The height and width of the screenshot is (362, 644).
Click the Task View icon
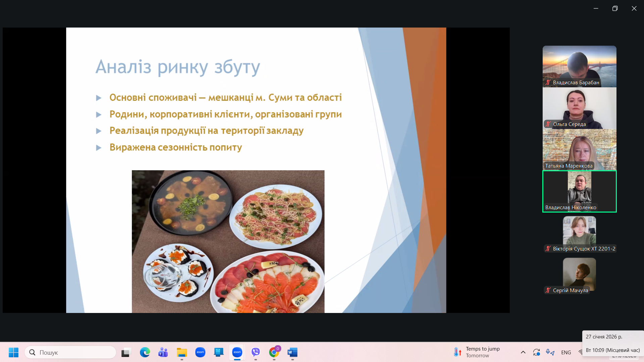pyautogui.click(x=126, y=352)
